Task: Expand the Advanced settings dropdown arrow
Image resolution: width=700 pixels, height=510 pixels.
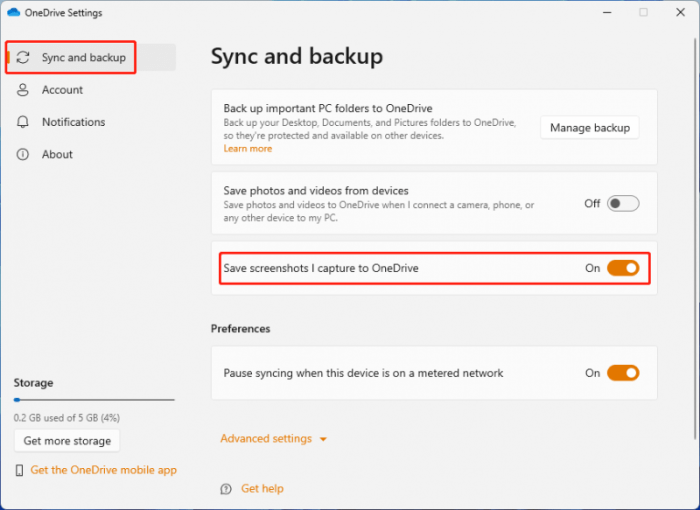Action: [x=323, y=439]
